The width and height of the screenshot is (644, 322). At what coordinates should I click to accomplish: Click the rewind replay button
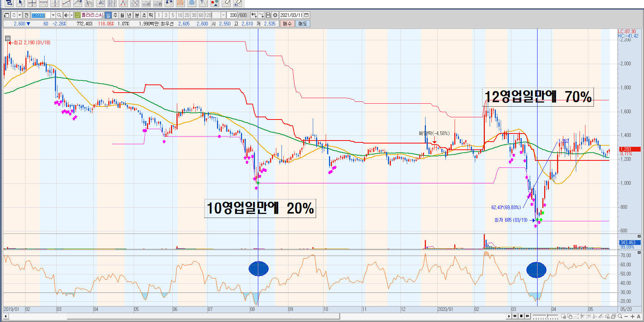(x=515, y=316)
